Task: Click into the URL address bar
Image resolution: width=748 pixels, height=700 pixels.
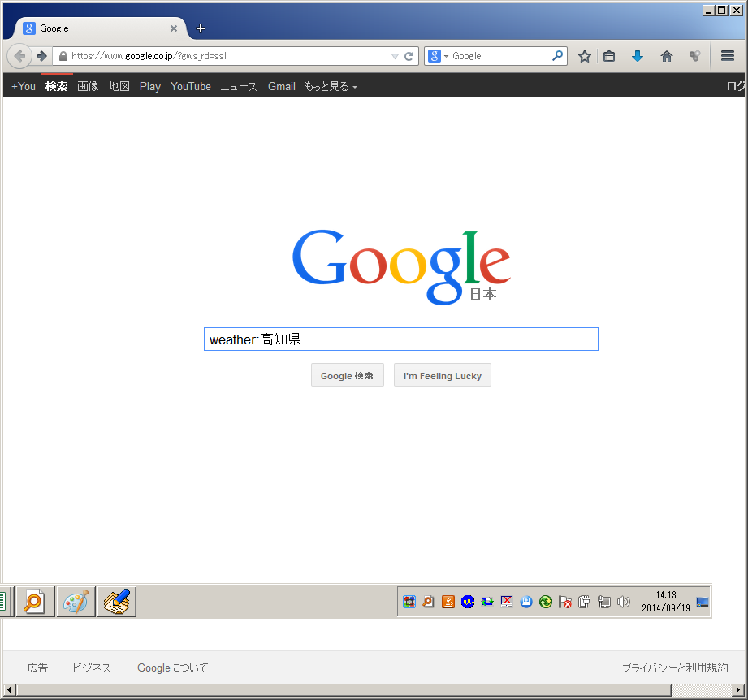Action: pyautogui.click(x=229, y=56)
